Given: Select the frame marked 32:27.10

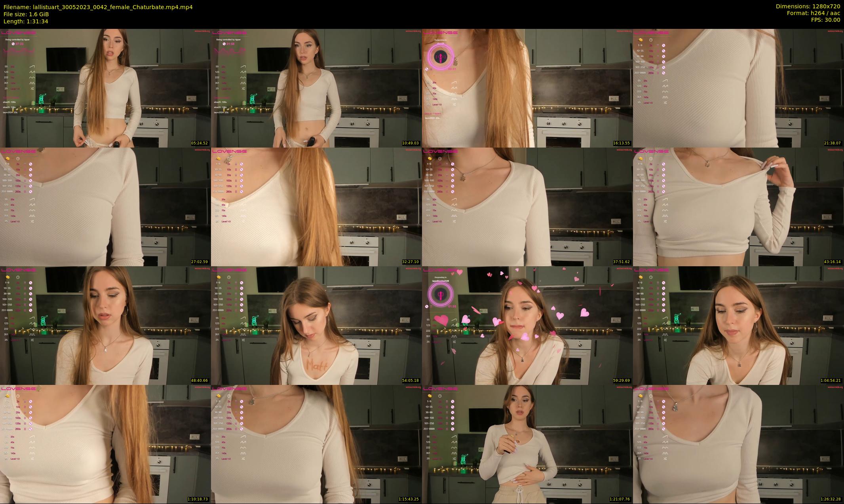Looking at the screenshot, I should [x=316, y=207].
